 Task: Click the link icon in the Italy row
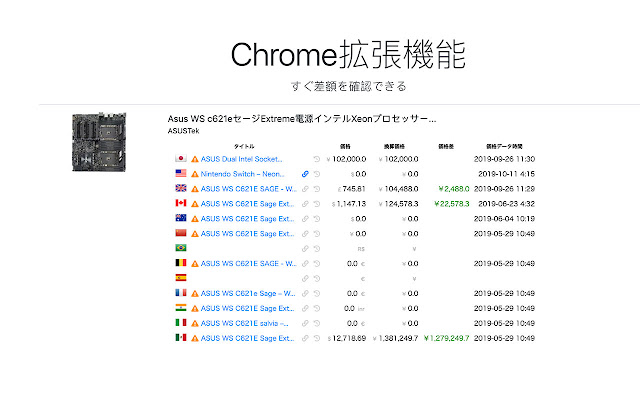click(x=305, y=324)
